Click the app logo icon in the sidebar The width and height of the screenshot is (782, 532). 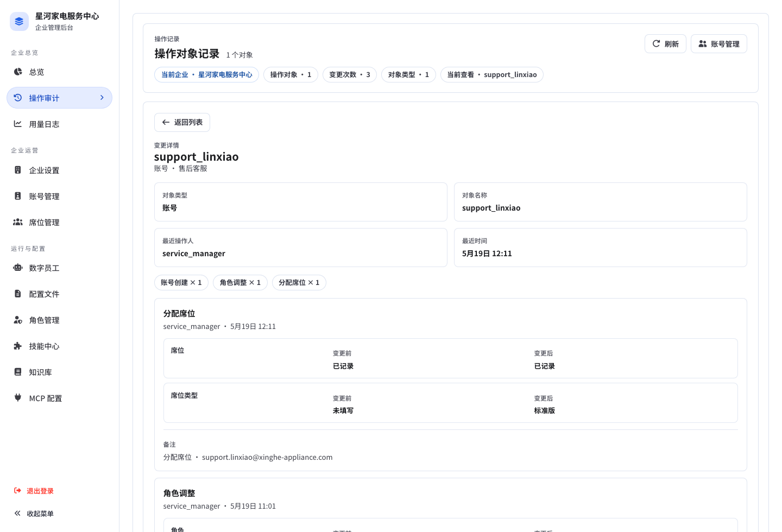click(19, 22)
